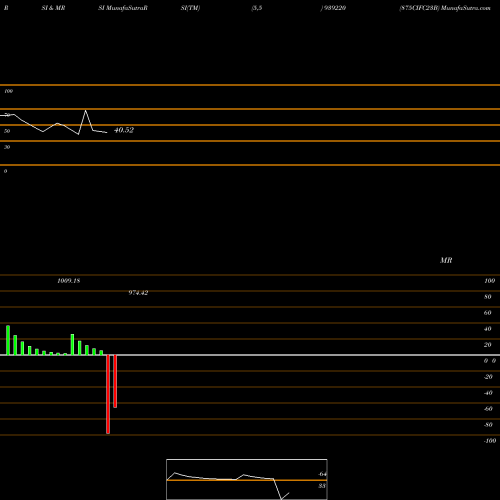Click the 0 label on RSI scale
The image size is (500, 500).
tap(5, 171)
